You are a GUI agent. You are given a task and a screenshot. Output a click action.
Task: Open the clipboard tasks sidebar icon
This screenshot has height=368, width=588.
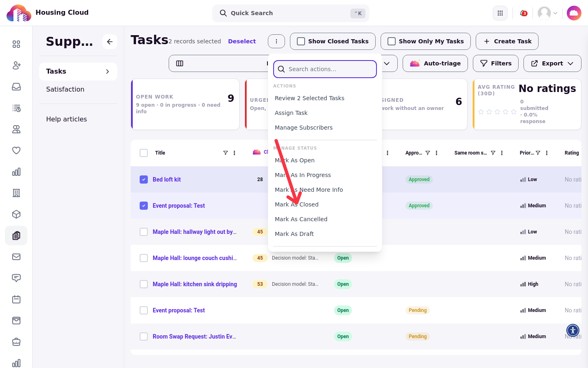click(16, 236)
